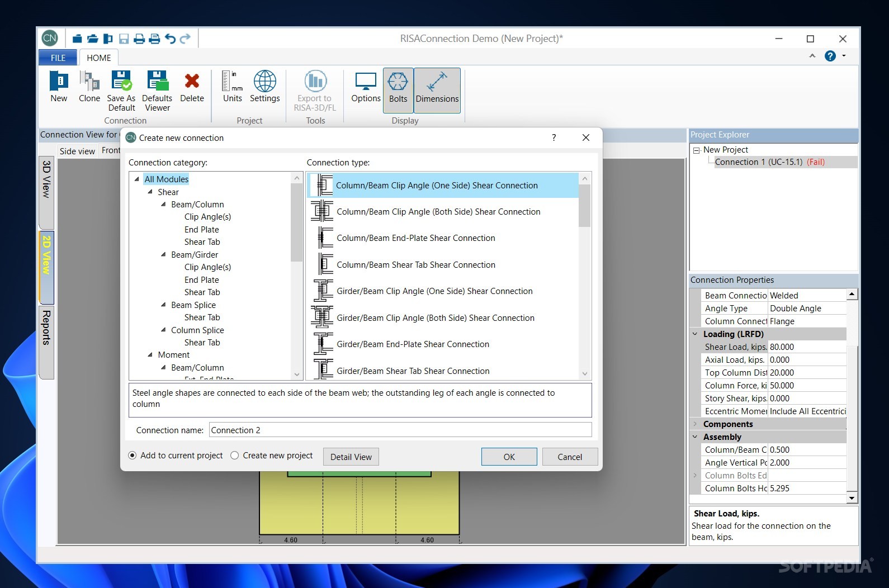Select Create new project radio
The height and width of the screenshot is (588, 889).
pyautogui.click(x=235, y=456)
